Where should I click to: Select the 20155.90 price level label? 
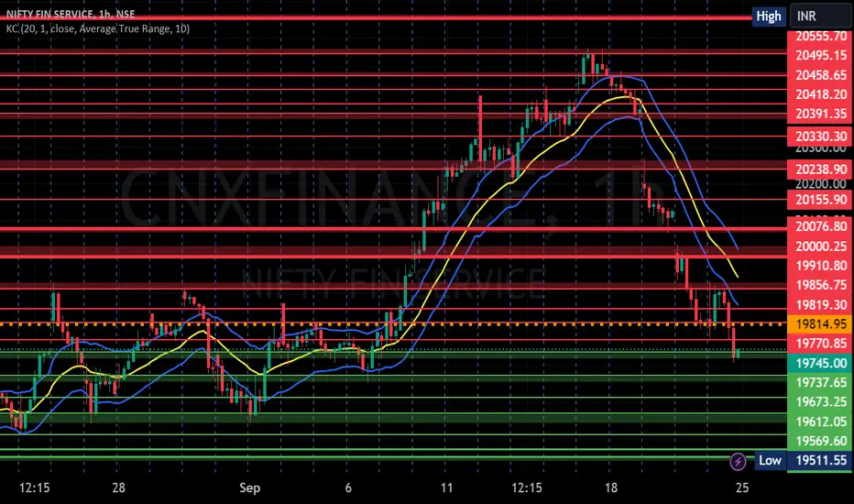click(x=820, y=200)
